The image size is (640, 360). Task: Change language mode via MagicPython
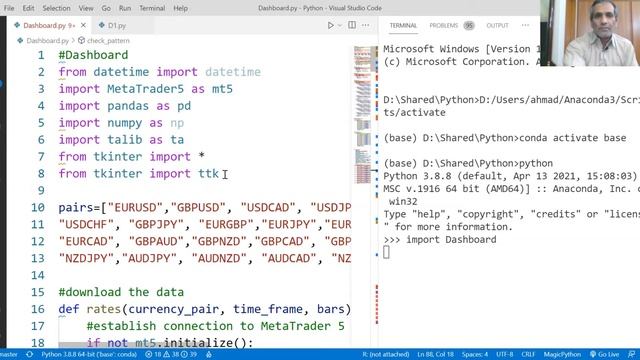(x=562, y=354)
